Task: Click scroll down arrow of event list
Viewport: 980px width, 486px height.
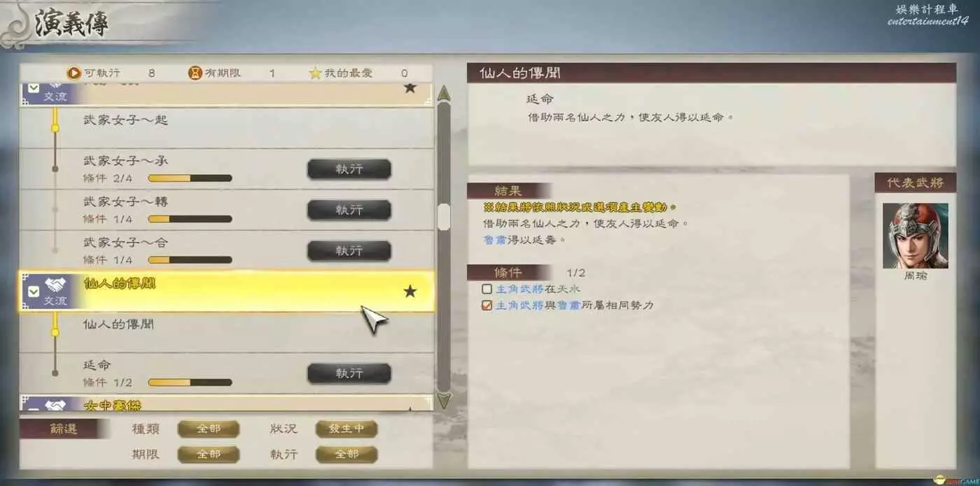Action: tap(444, 400)
